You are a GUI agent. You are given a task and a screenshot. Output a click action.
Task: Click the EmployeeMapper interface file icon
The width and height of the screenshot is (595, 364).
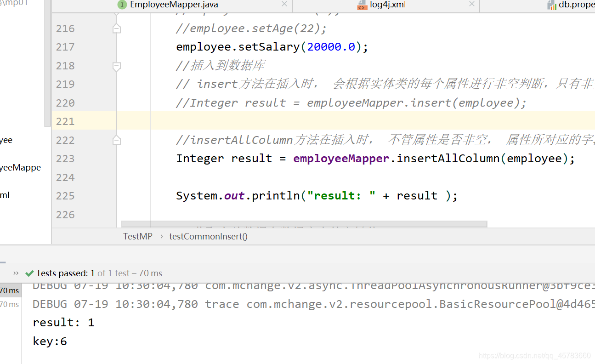click(x=122, y=5)
